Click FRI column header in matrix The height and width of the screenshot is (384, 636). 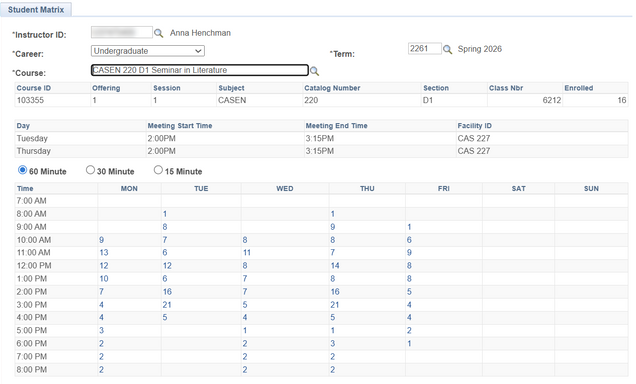444,189
